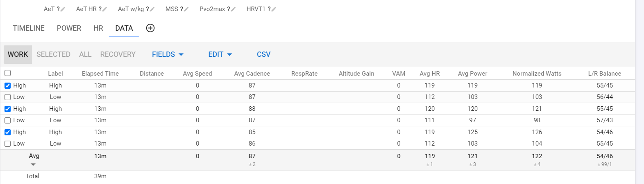Sort by Avg Power column header
This screenshot has height=184, width=644.
472,74
